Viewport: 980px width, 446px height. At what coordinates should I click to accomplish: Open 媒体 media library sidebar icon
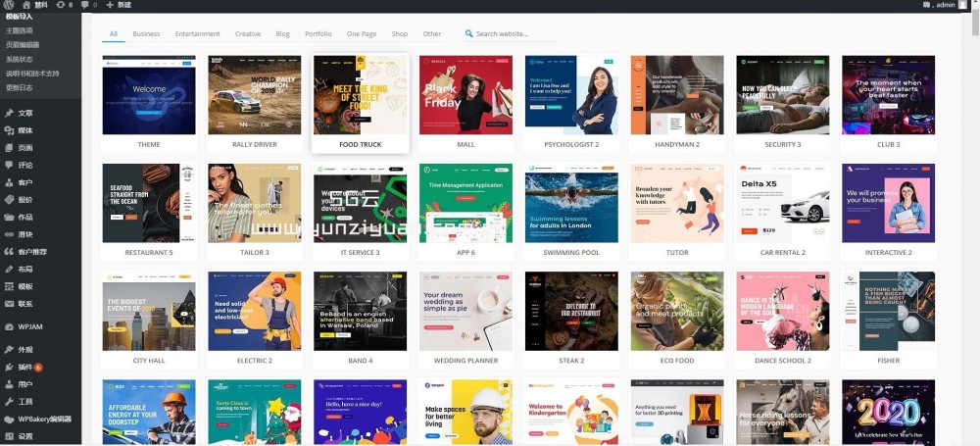click(10, 130)
